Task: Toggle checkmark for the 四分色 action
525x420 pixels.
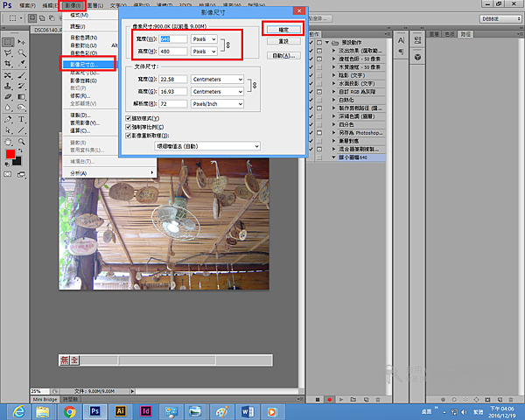Action: 311,124
